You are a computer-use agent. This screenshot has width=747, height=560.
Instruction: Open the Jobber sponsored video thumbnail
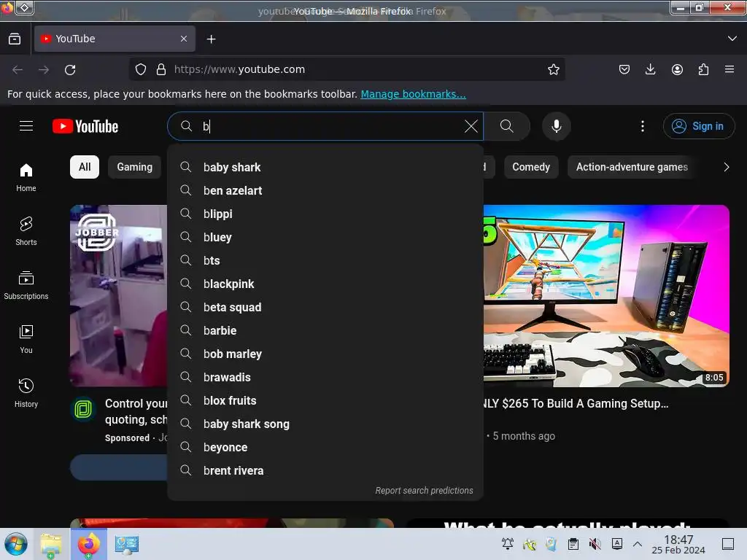(119, 296)
